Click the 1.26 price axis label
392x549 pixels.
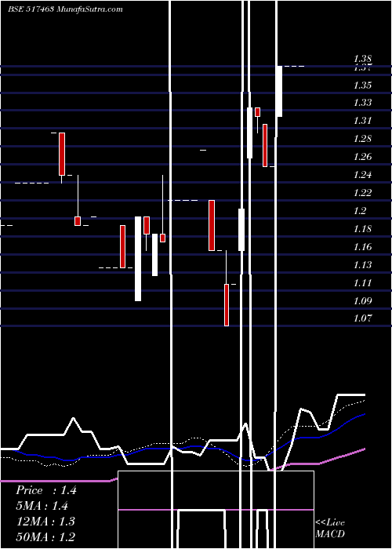click(362, 157)
